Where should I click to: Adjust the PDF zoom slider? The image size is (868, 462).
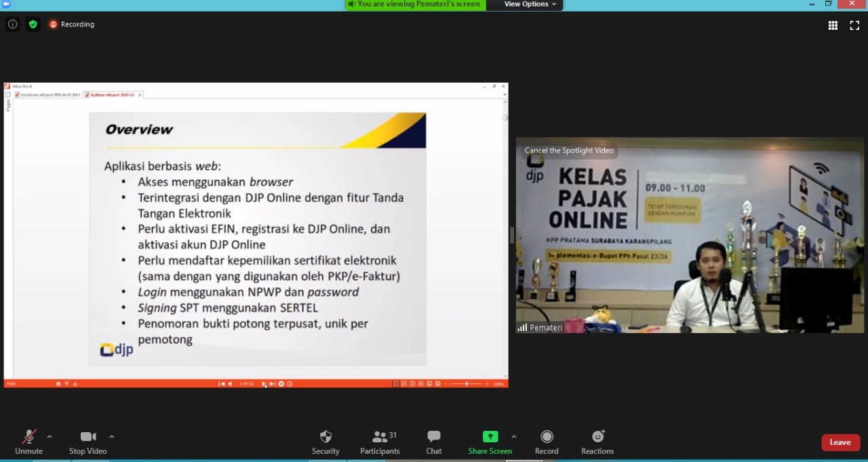pyautogui.click(x=467, y=384)
